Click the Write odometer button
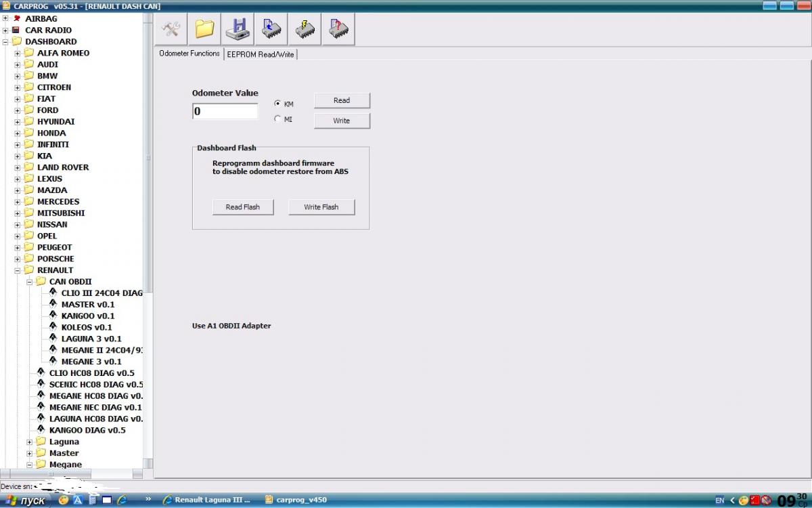The image size is (812, 508). click(x=342, y=121)
